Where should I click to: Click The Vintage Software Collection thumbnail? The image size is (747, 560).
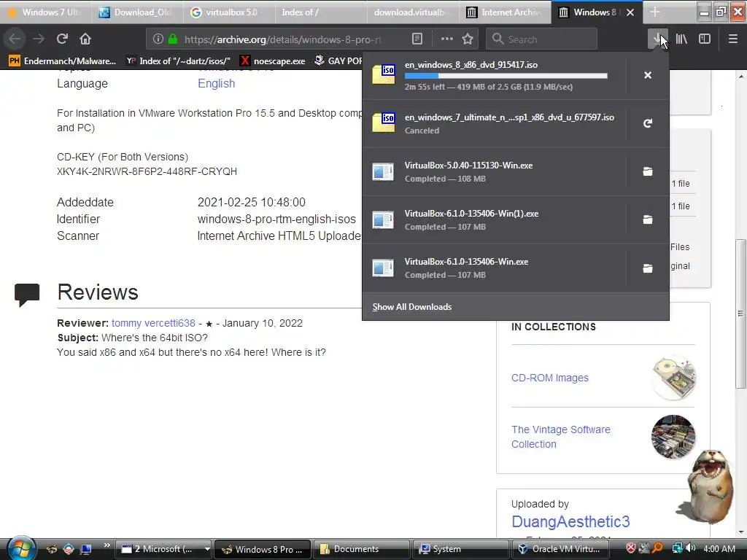point(673,437)
